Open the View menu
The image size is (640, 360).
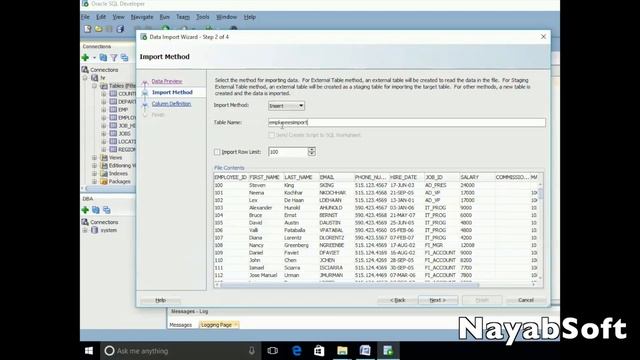[x=118, y=17]
